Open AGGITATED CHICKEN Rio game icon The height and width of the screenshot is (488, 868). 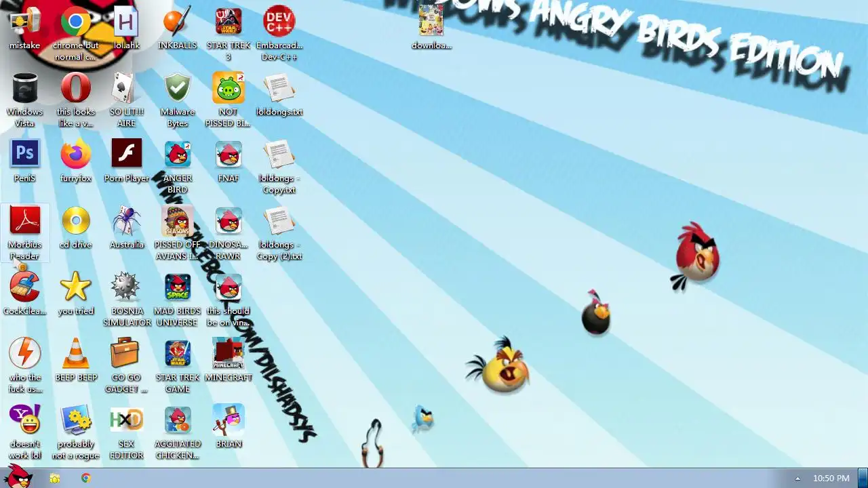(x=178, y=432)
